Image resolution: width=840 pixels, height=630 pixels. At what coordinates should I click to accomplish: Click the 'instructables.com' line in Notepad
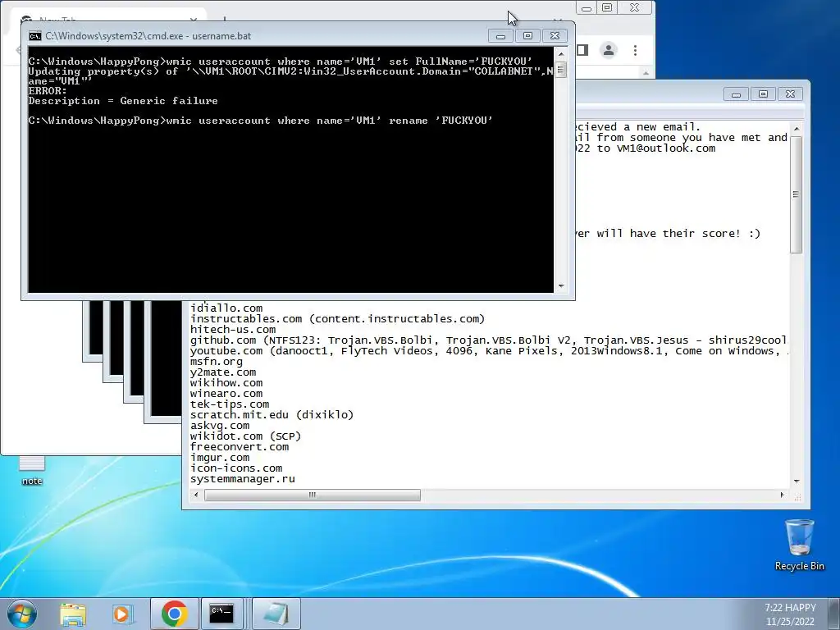(337, 319)
